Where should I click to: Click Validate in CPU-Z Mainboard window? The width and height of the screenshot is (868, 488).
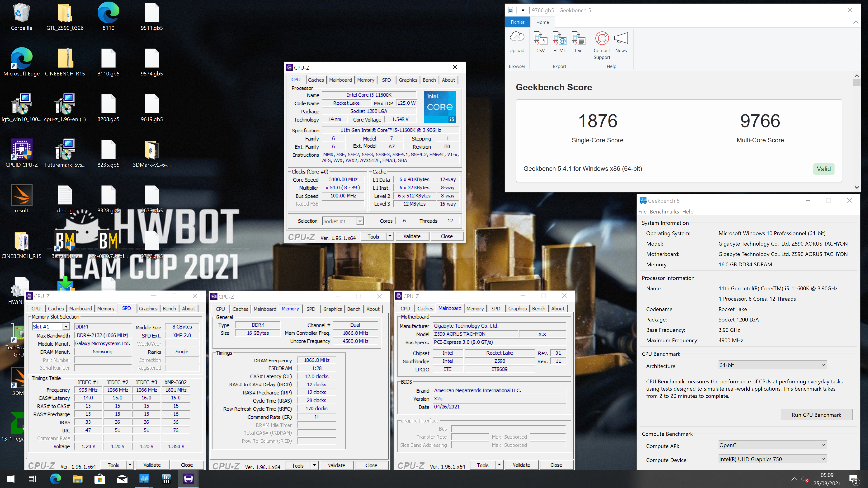[521, 465]
